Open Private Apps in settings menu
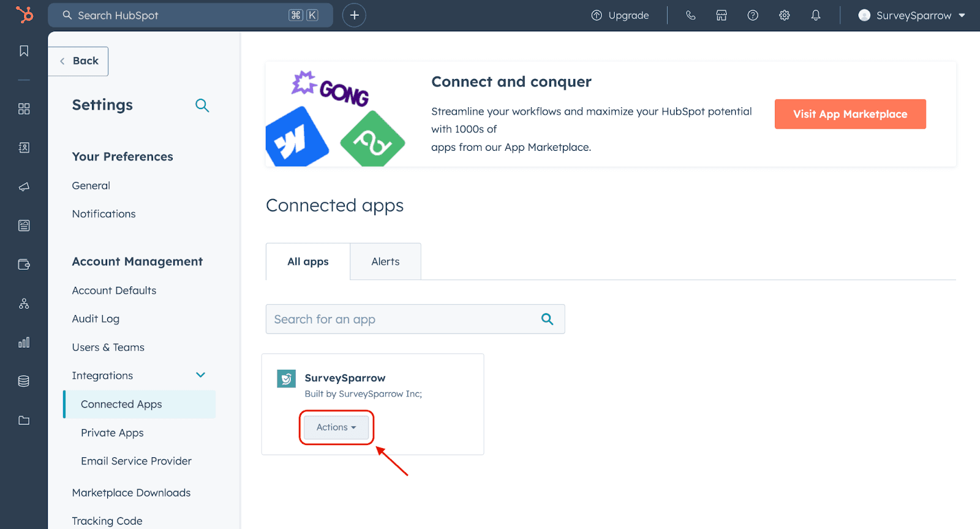980x529 pixels. 112,433
